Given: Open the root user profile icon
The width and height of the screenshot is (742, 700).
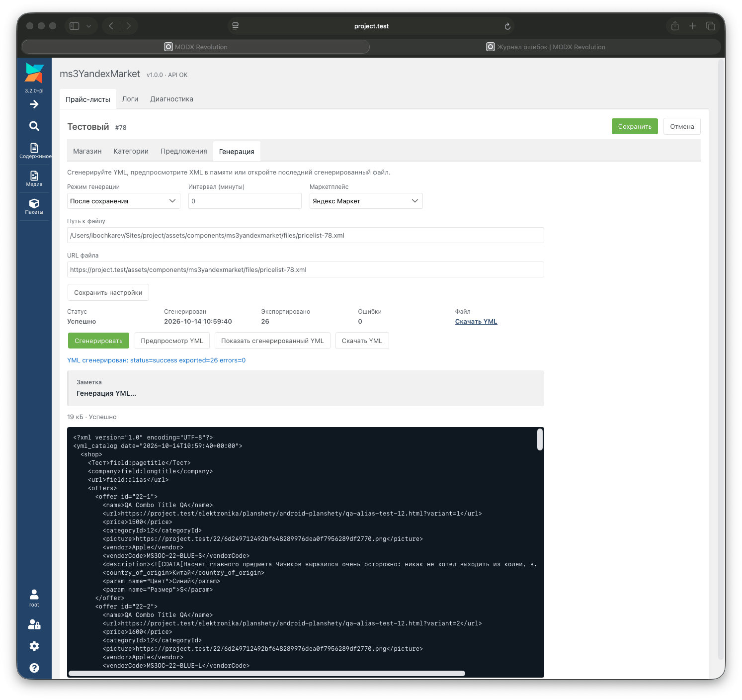Looking at the screenshot, I should pyautogui.click(x=34, y=598).
